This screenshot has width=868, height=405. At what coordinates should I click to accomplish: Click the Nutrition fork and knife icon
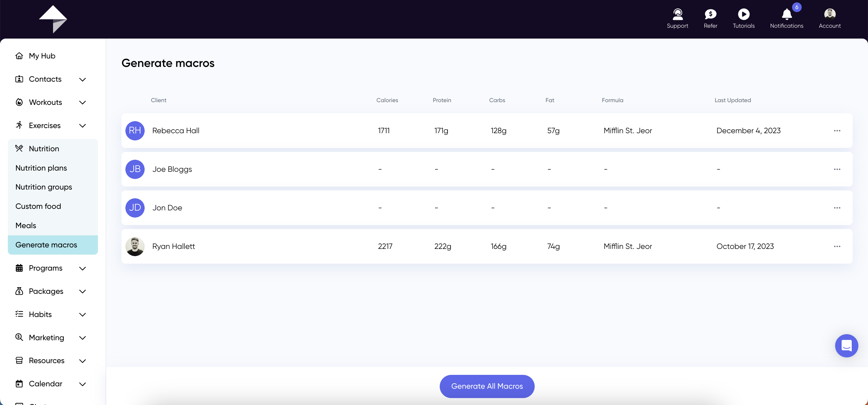pos(19,148)
